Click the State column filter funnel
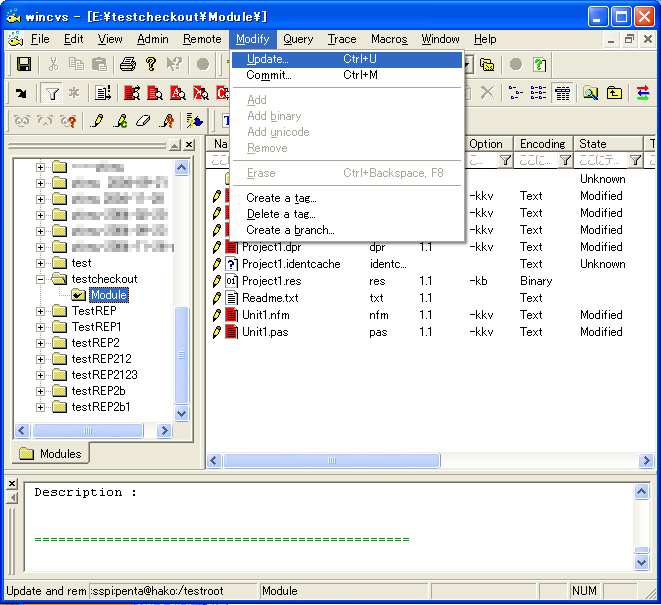This screenshot has width=661, height=605. [635, 160]
